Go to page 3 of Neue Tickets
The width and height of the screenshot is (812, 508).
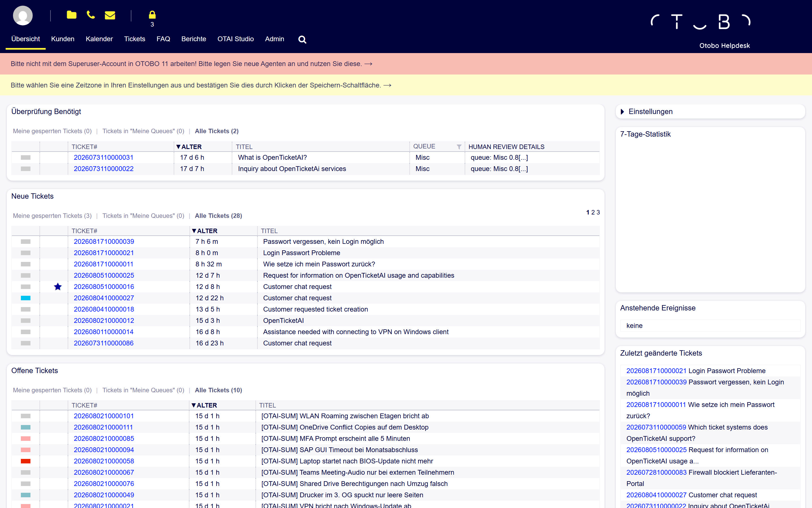598,212
